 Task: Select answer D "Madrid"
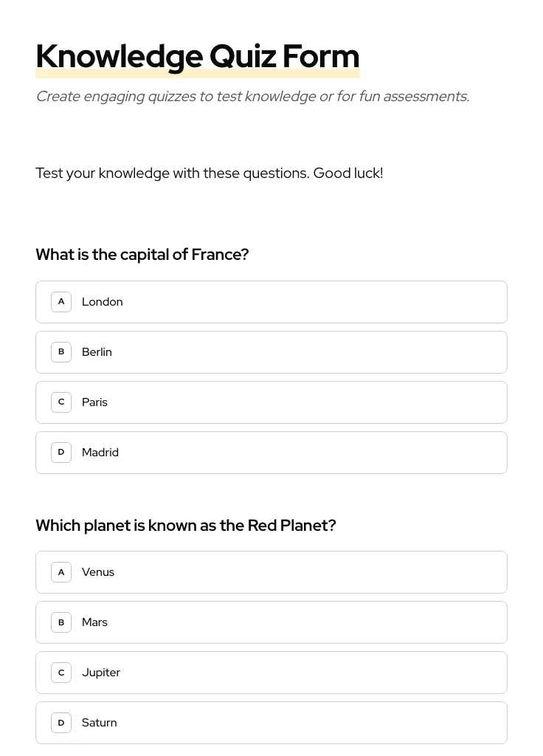pyautogui.click(x=271, y=452)
